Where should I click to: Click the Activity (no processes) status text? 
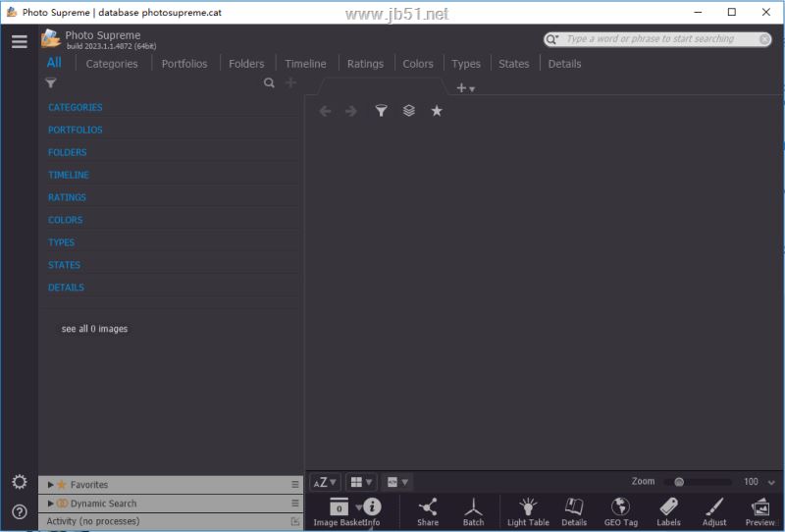click(x=93, y=521)
